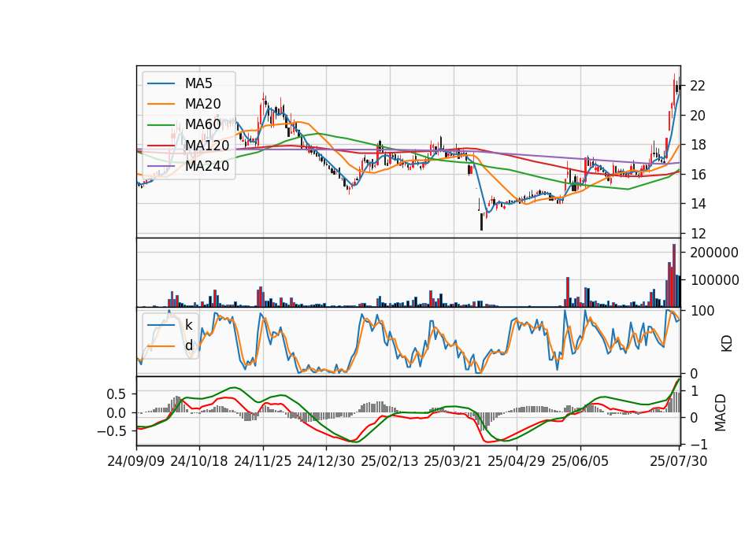
Task: Click the k legend label in KD panel
Action: (x=188, y=325)
